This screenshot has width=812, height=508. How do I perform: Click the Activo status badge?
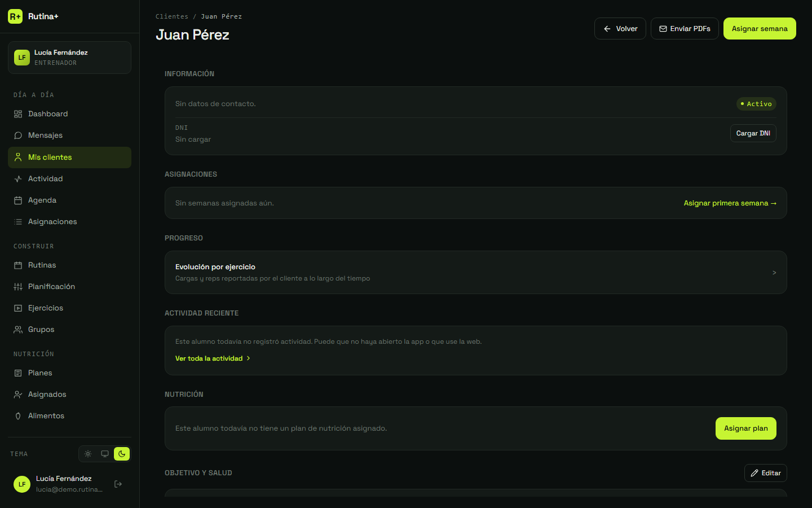click(756, 104)
